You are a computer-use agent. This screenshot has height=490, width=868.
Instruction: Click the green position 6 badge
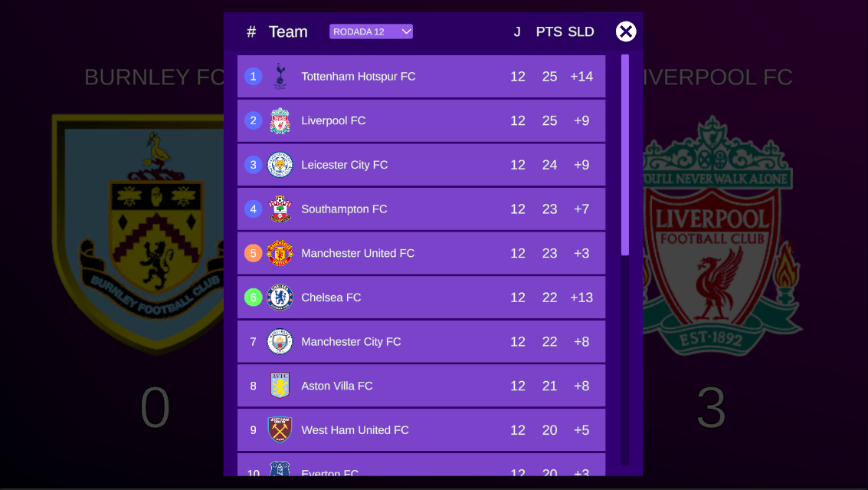[x=254, y=298]
